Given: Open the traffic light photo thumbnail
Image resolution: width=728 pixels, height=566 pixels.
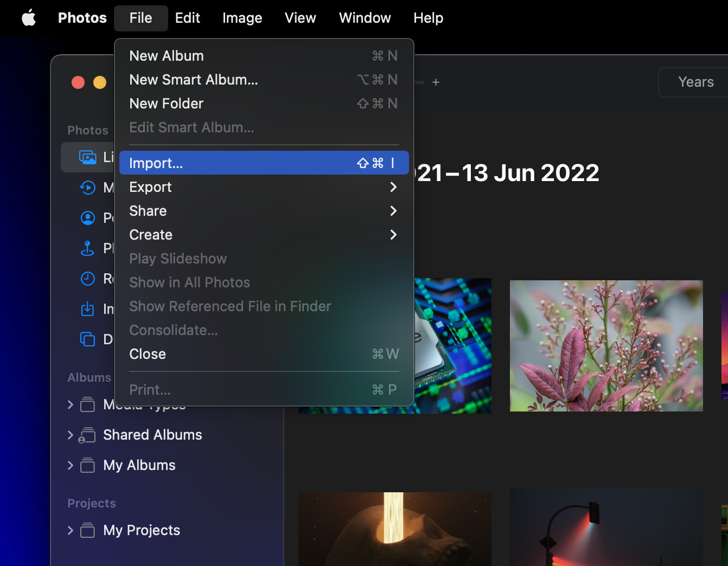Looking at the screenshot, I should click(x=606, y=528).
